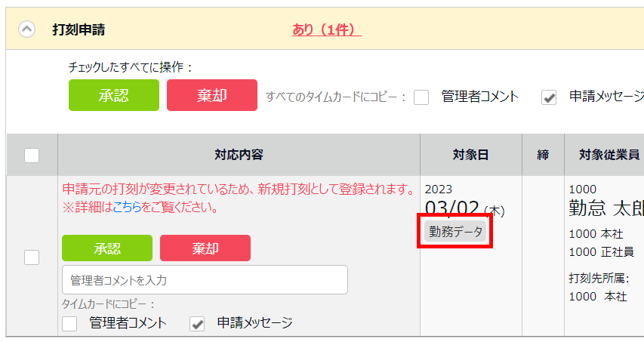Screen dimensions: 644x342
Task: Click the green bulk 承認 button
Action: coord(114,95)
